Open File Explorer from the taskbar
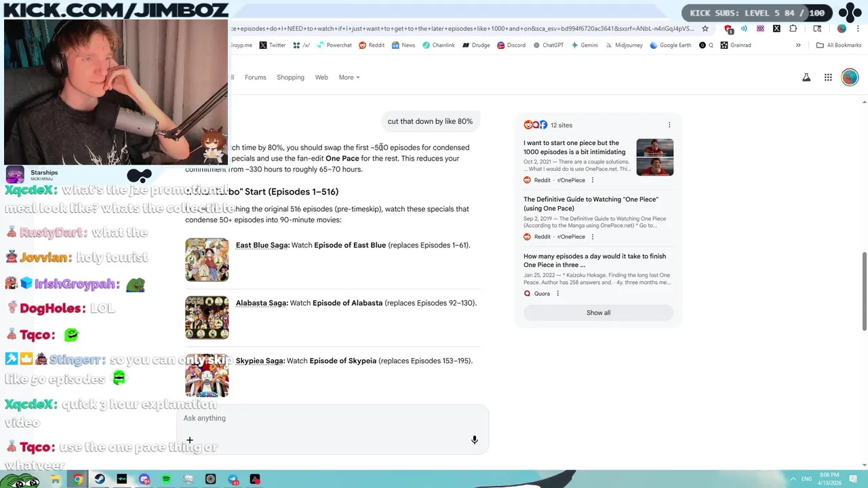Screen dimensions: 868x488 point(56,479)
